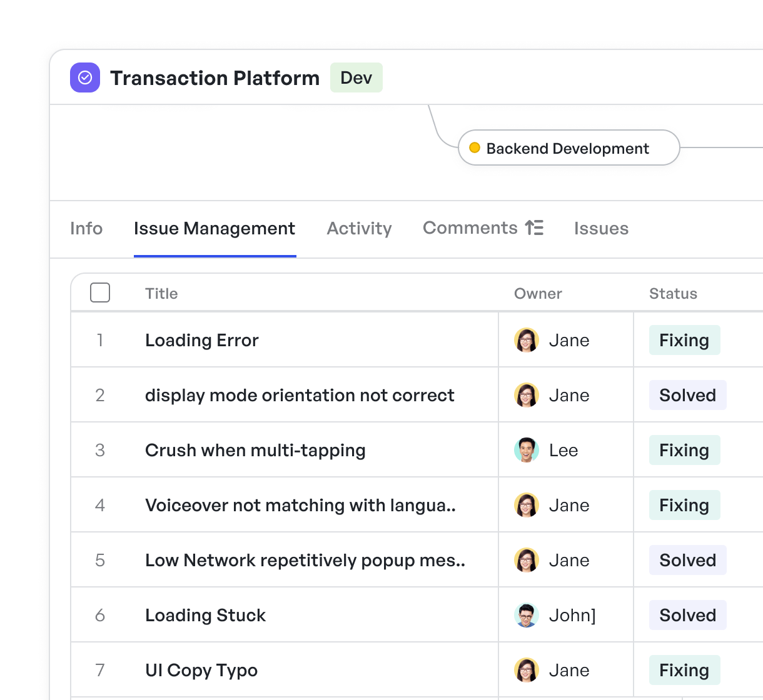The image size is (763, 700).
Task: Select the Issue Management tab
Action: (215, 228)
